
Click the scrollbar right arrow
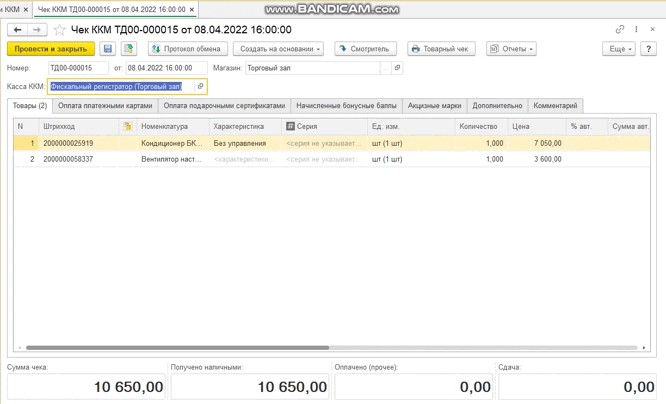click(x=644, y=347)
